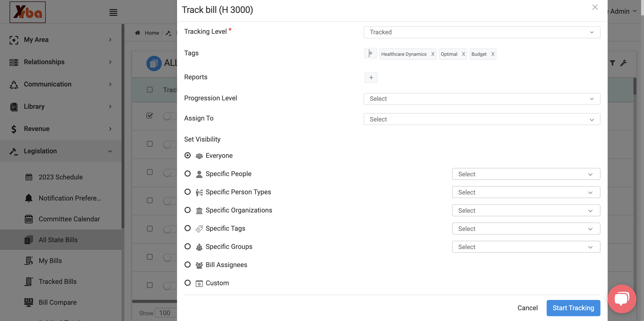644x321 pixels.
Task: Click the bills table vertical scrollbar
Action: 635,86
